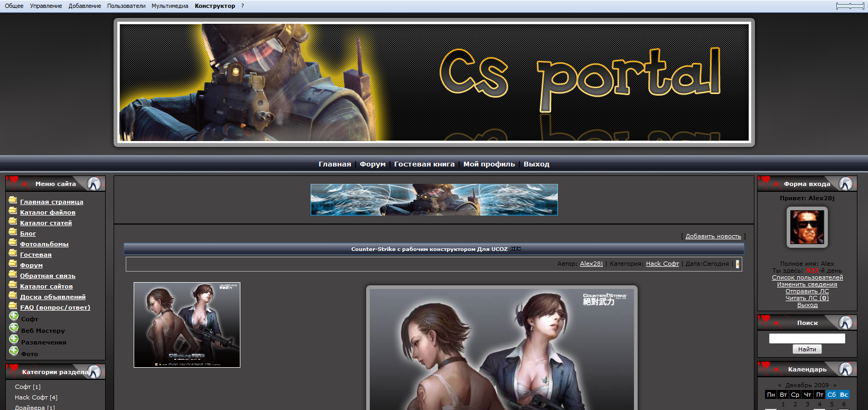The height and width of the screenshot is (410, 868).
Task: Click the Terminator user avatar
Action: click(807, 227)
